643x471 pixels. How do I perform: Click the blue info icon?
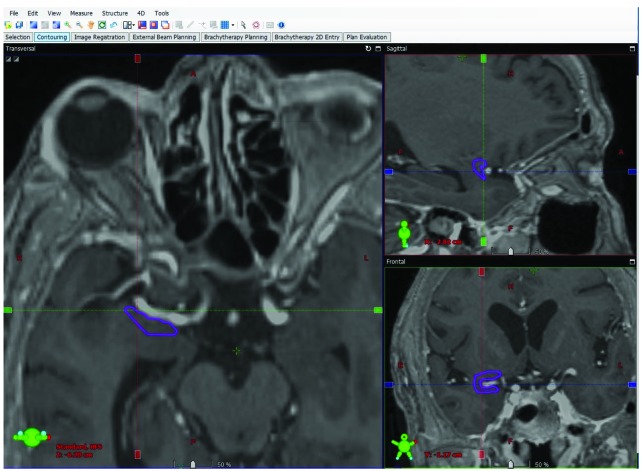[x=281, y=25]
